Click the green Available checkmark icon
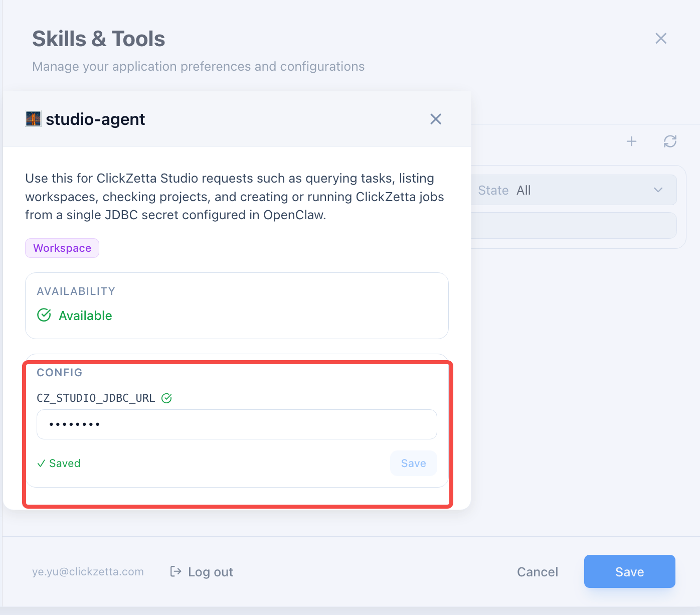Screen dimensions: 700x615 (x=44, y=315)
